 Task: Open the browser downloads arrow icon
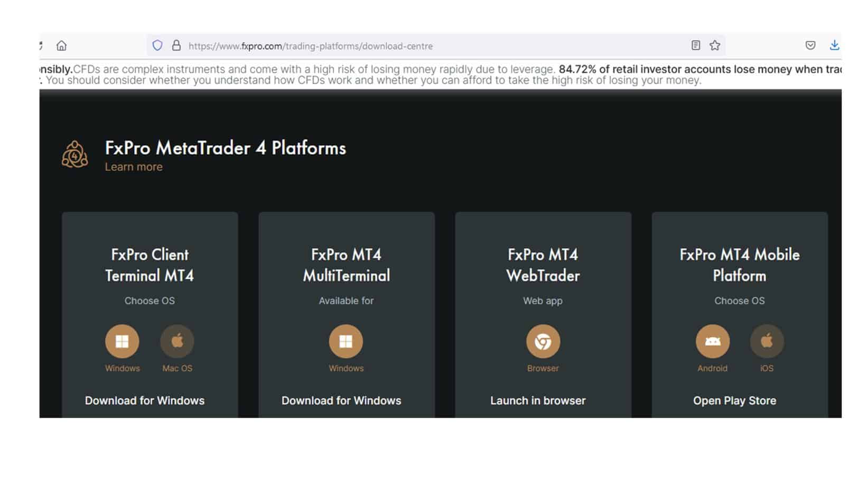point(834,45)
